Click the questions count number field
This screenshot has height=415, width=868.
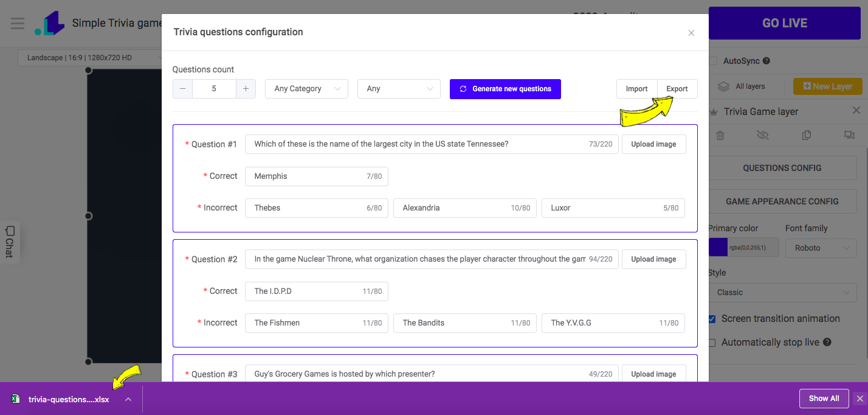(214, 89)
